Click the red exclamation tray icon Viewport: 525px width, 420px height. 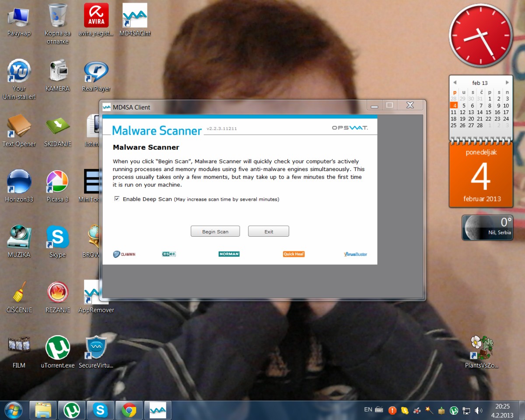point(392,410)
